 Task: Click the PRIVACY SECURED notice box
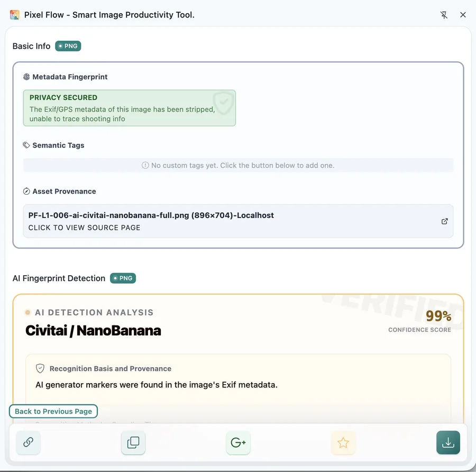(x=130, y=108)
